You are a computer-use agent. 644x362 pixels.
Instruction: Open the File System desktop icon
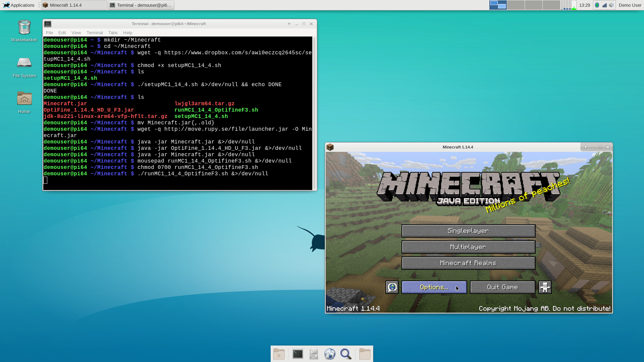click(24, 67)
